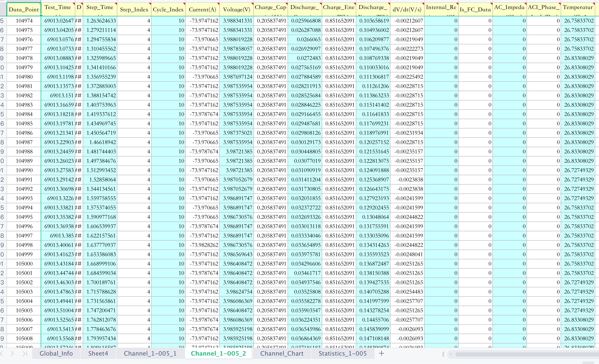
Task: Click comment marker on Temperature header
Action: coord(594,4)
